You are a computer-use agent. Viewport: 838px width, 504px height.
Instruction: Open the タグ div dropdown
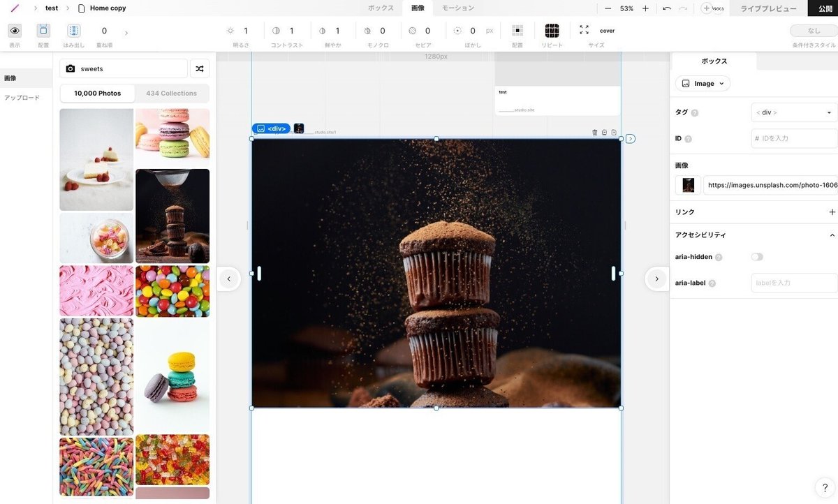click(x=794, y=112)
